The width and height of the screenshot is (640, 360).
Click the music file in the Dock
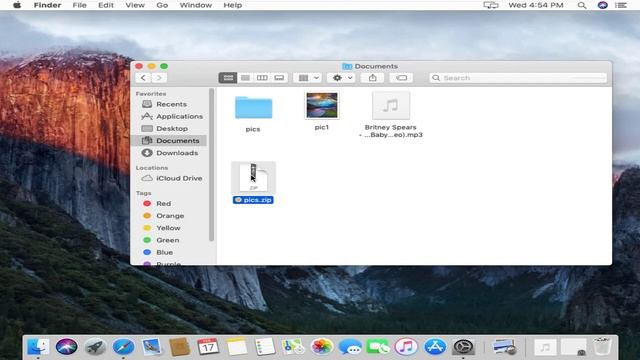[x=545, y=347]
